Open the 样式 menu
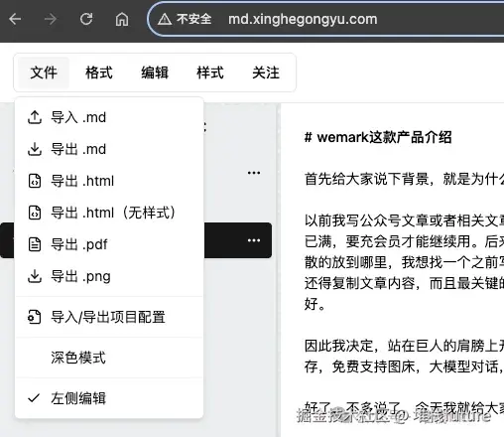 tap(210, 73)
